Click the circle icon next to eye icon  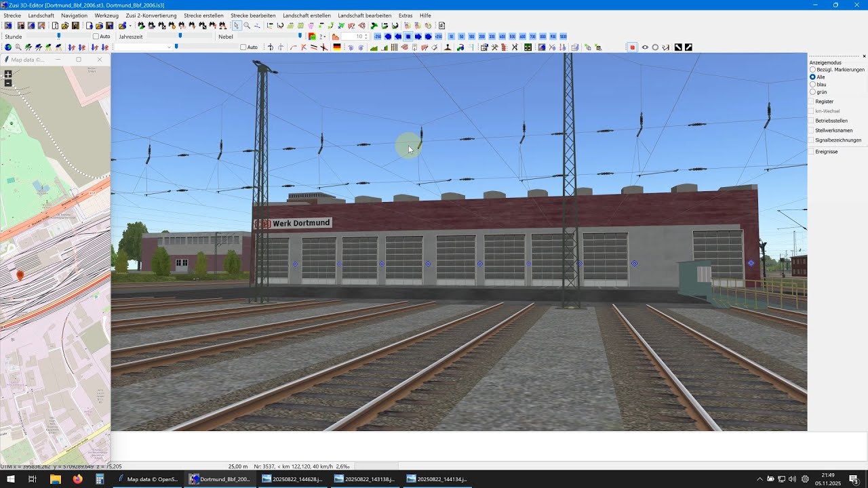[x=655, y=47]
